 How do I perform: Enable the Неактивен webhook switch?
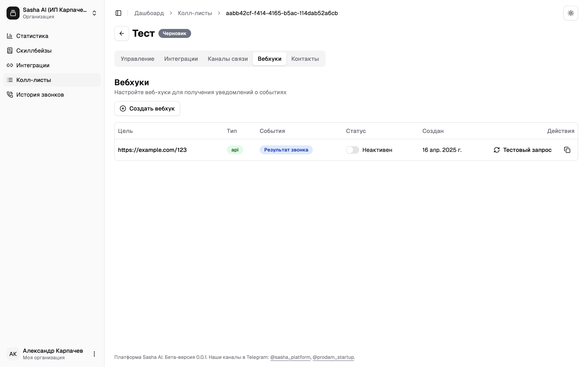pos(352,150)
